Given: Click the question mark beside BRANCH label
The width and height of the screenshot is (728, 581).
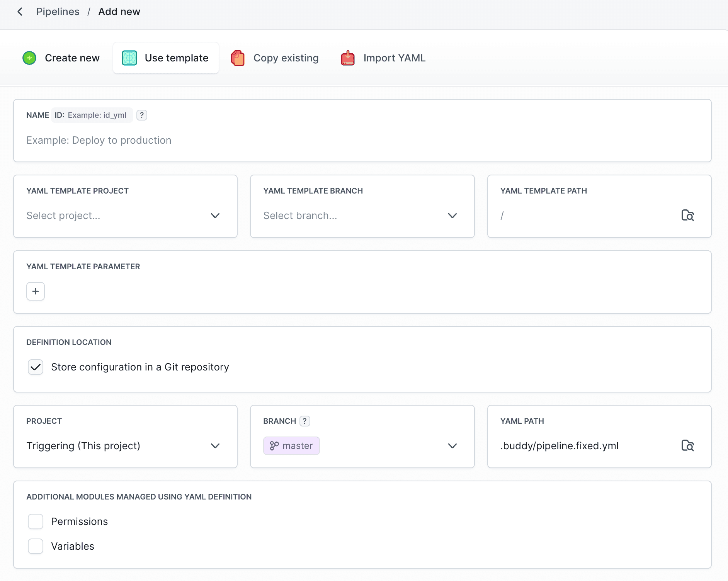Looking at the screenshot, I should click(305, 421).
